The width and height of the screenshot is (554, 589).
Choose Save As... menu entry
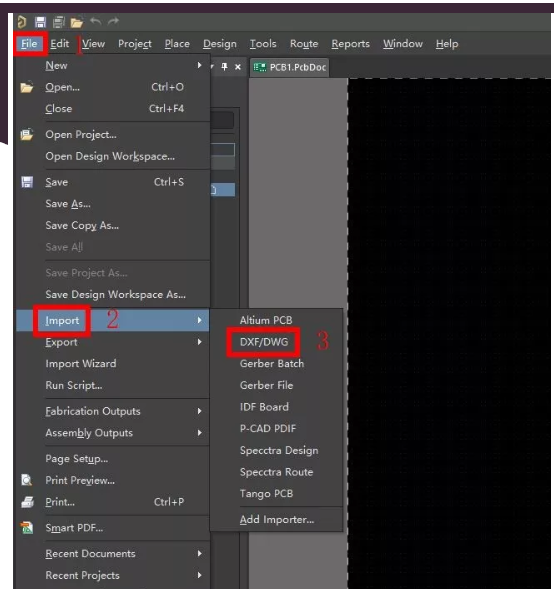coord(113,204)
